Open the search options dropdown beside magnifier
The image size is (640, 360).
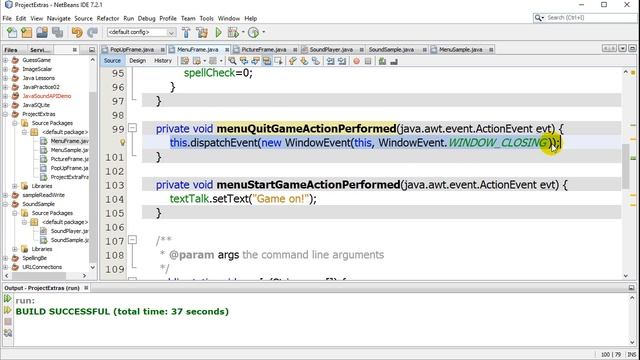click(542, 18)
